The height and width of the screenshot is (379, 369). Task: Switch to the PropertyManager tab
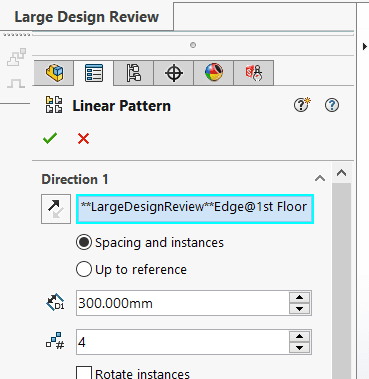click(94, 73)
